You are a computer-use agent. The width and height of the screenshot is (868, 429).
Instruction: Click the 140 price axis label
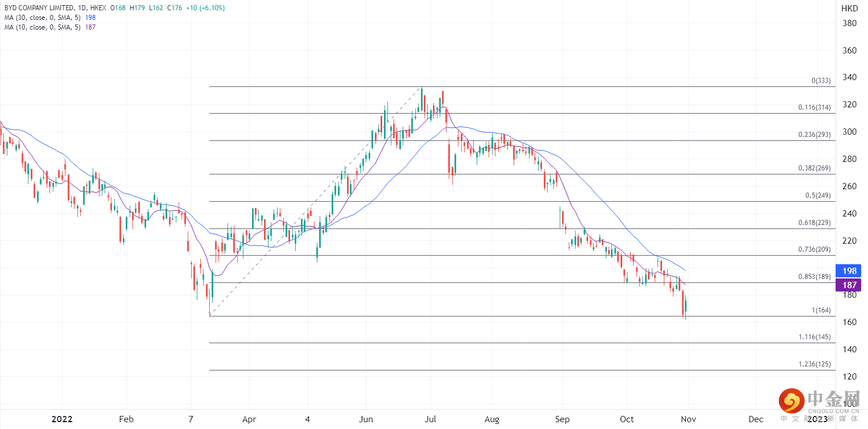pyautogui.click(x=850, y=349)
